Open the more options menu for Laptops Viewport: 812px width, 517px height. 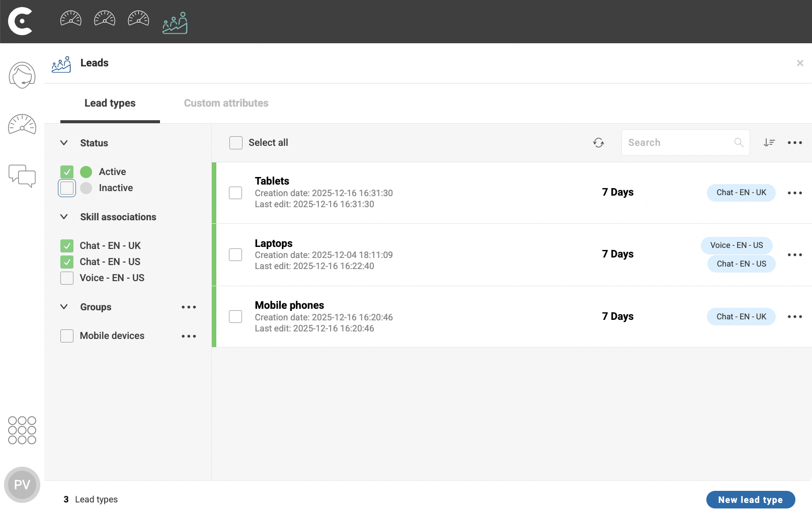[795, 255]
